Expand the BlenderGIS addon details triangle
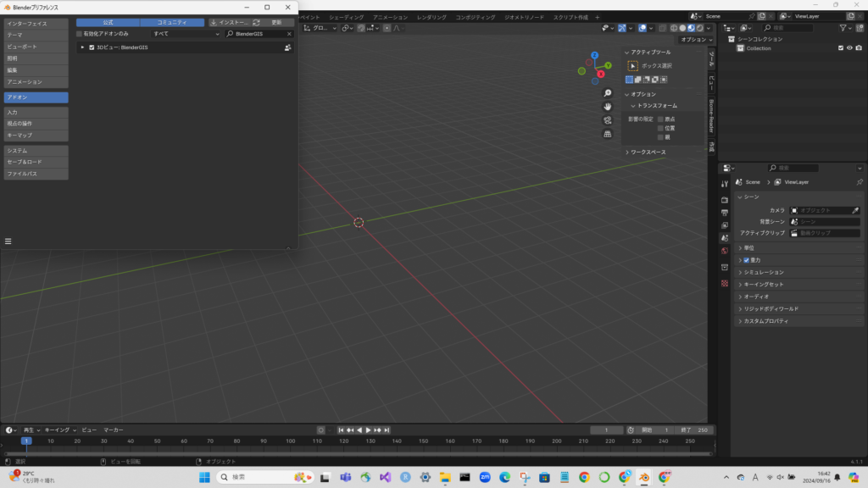 click(x=82, y=47)
